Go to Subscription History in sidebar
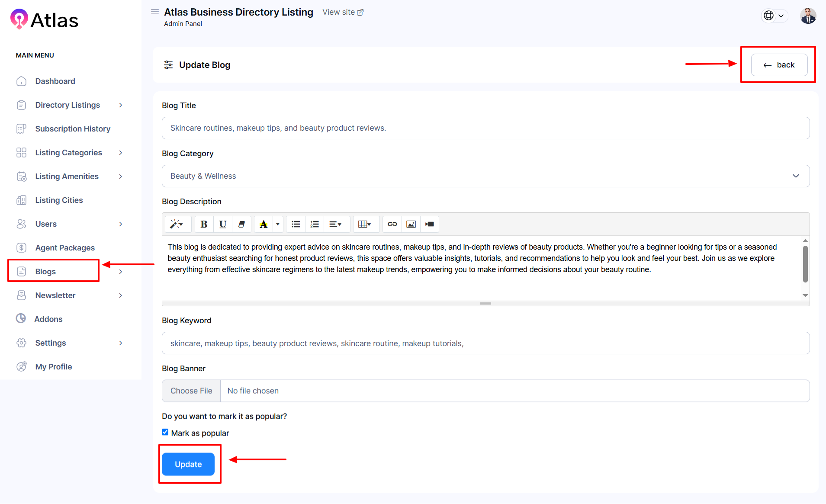This screenshot has height=504, width=826. pos(73,129)
